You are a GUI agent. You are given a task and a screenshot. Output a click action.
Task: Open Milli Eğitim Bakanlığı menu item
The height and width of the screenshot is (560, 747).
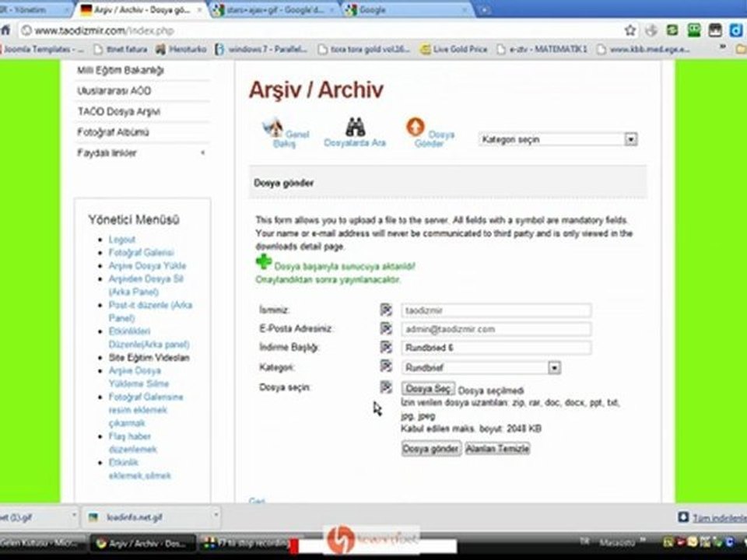click(x=121, y=71)
